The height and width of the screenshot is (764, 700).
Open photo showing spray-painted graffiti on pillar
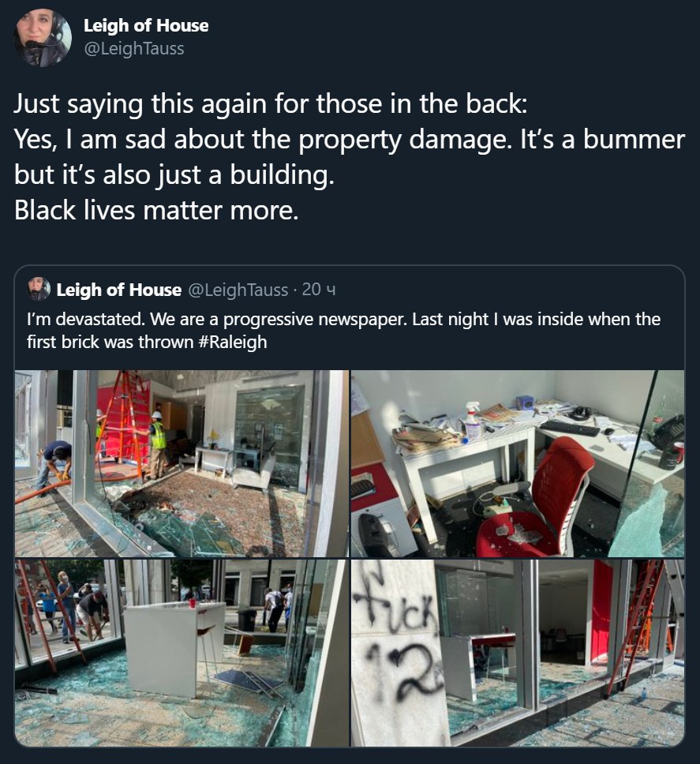(x=518, y=653)
